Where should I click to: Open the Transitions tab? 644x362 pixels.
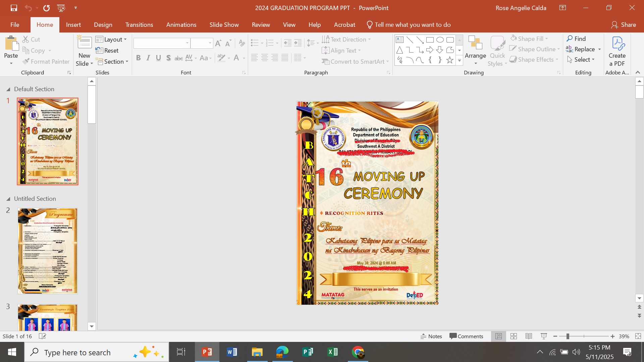(x=139, y=25)
